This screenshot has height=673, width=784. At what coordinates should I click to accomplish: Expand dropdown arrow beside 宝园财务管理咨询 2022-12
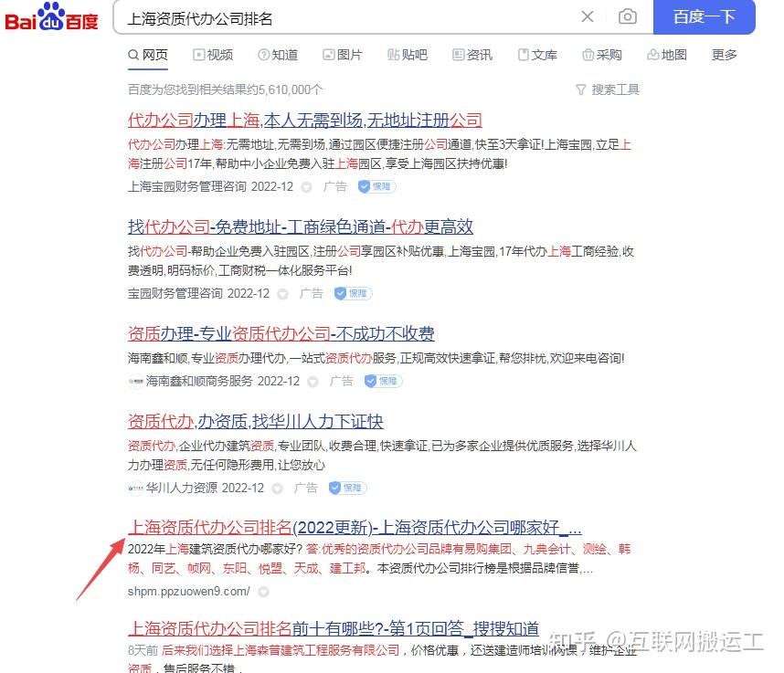pyautogui.click(x=283, y=294)
